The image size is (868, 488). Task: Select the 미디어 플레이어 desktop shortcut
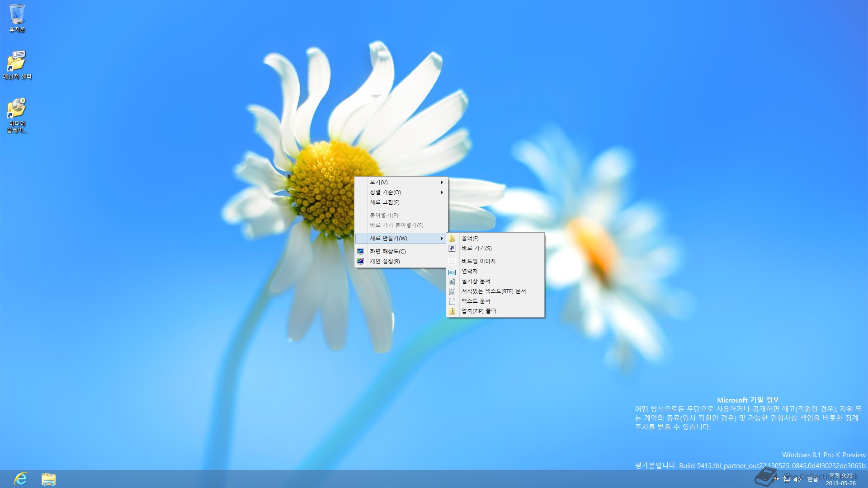(17, 115)
